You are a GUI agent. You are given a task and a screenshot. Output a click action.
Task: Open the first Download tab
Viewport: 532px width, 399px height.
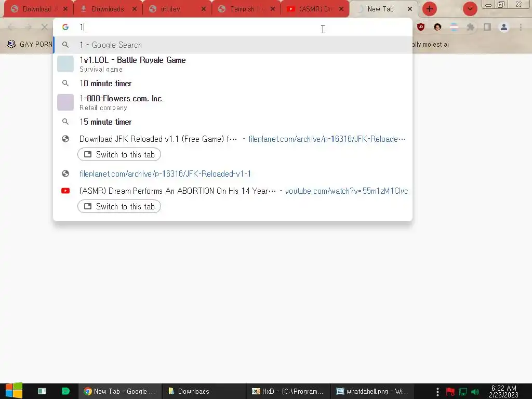(37, 9)
